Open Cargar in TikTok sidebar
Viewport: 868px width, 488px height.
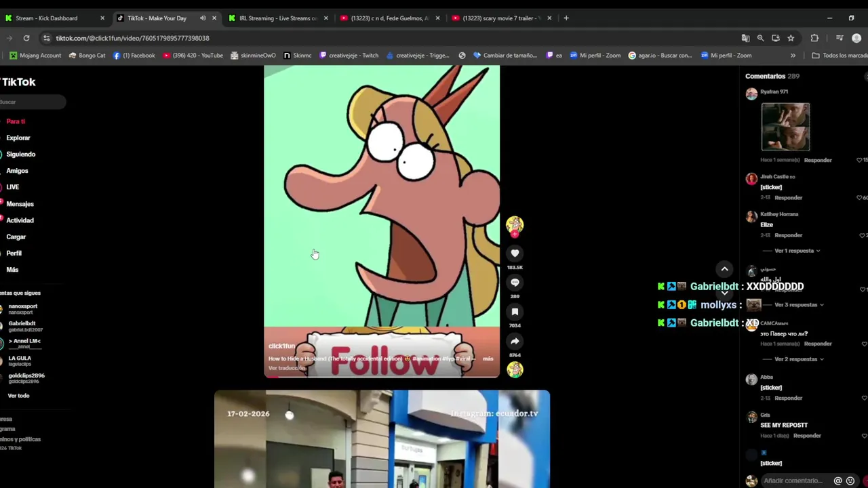point(16,237)
